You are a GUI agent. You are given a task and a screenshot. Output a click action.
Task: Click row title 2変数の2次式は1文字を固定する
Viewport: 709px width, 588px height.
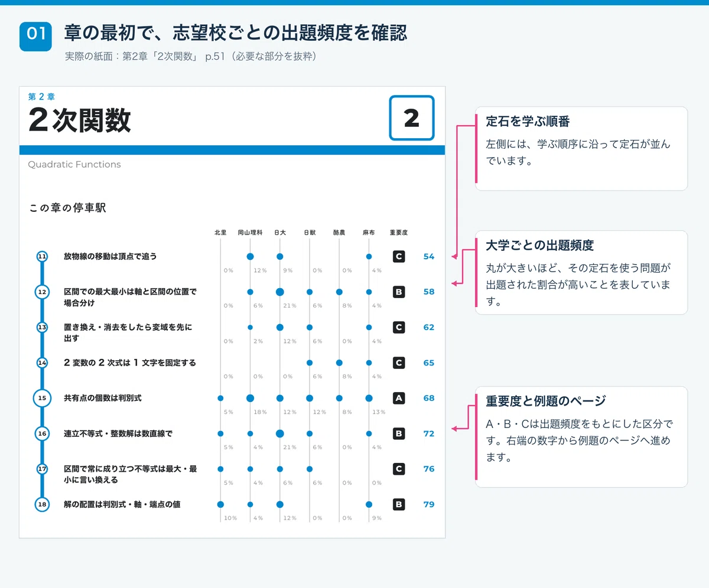(129, 362)
